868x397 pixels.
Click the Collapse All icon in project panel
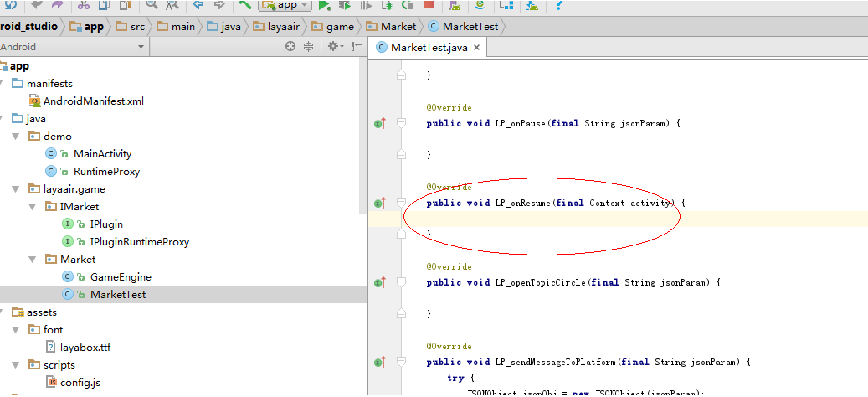tap(308, 47)
